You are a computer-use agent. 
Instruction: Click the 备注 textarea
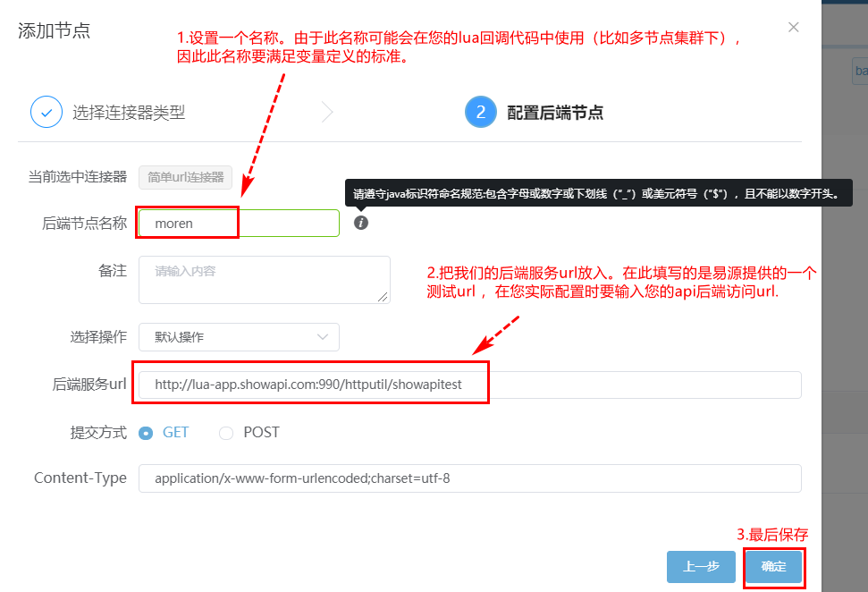[x=264, y=280]
